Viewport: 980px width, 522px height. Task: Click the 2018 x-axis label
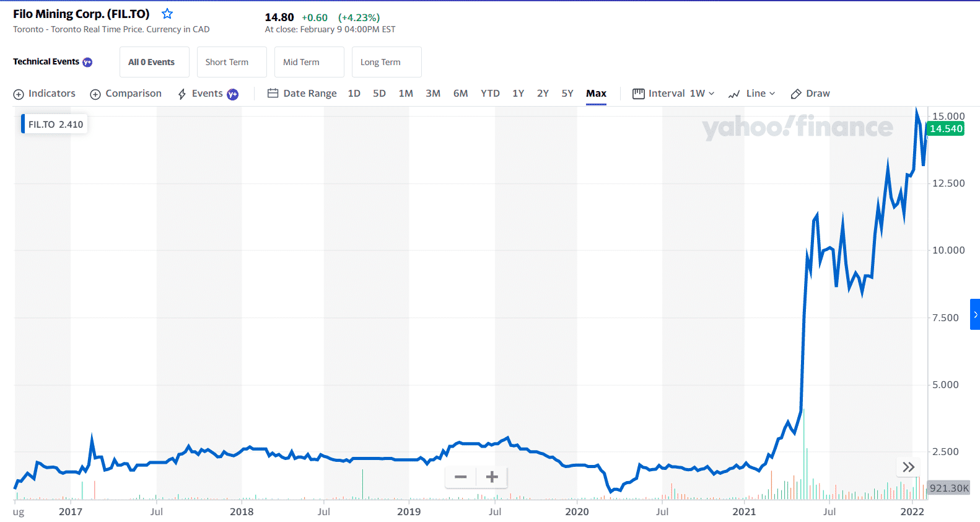tap(242, 511)
